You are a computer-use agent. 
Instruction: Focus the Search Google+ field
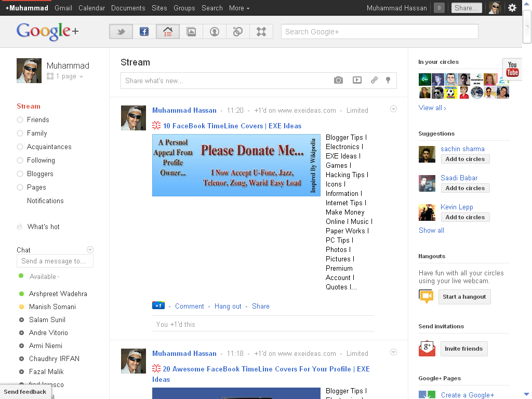[380, 32]
